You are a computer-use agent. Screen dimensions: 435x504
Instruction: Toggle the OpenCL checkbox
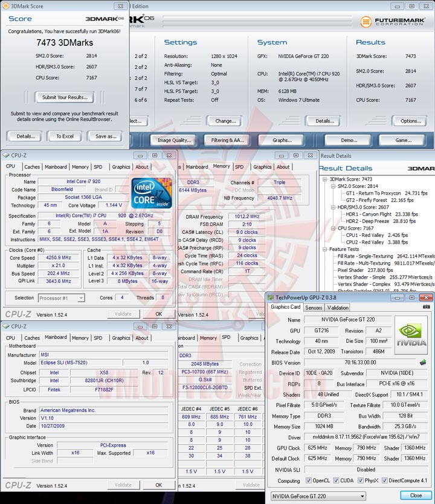(308, 480)
